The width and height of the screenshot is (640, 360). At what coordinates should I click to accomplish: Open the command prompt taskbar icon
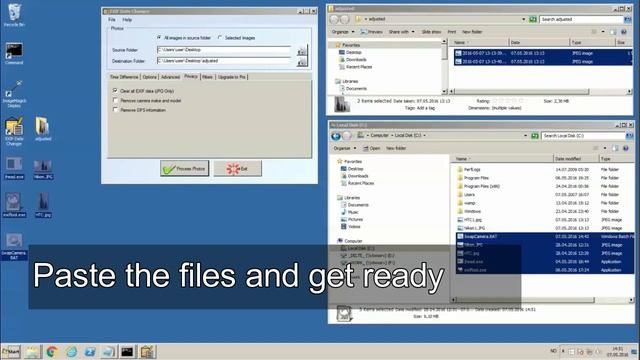click(127, 351)
